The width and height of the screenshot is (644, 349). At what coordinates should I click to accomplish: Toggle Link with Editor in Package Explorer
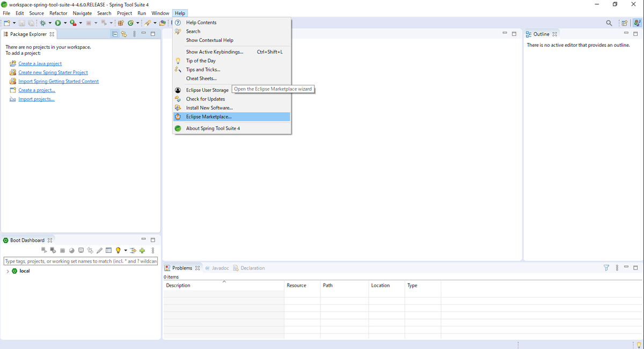tap(124, 34)
